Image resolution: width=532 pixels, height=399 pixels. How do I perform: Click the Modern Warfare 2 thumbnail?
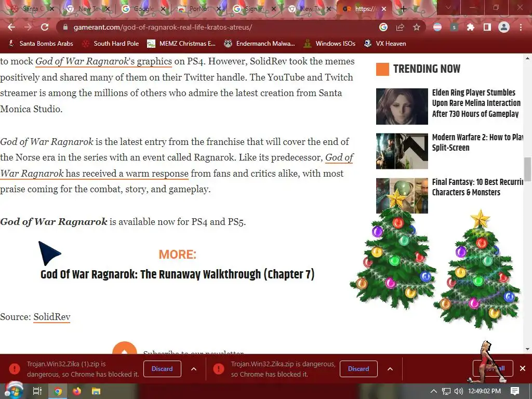tap(402, 151)
